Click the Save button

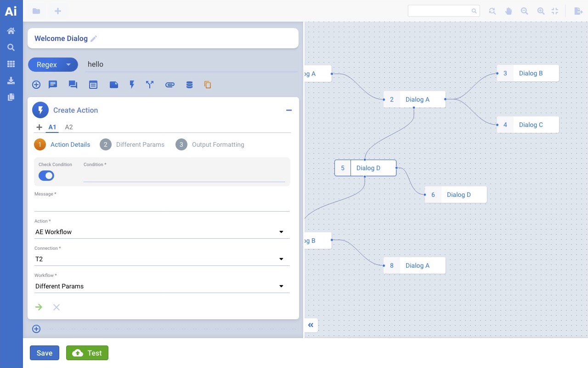click(45, 353)
